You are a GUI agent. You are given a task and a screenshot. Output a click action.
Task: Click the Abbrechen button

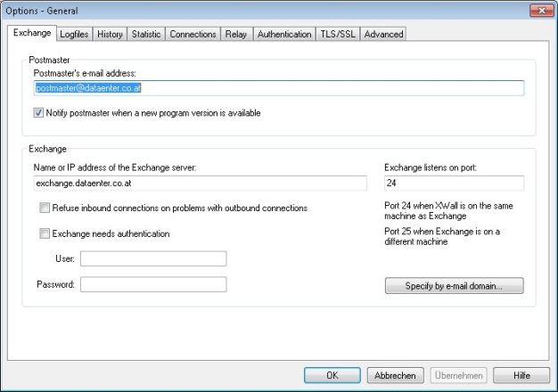(x=395, y=375)
